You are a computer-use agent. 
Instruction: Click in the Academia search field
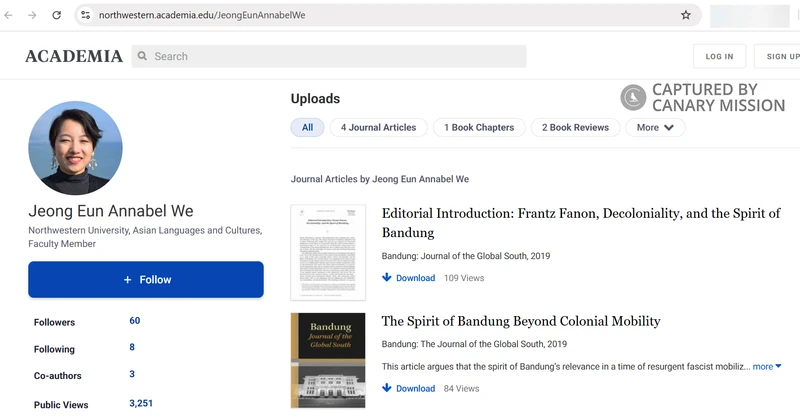[x=335, y=57]
